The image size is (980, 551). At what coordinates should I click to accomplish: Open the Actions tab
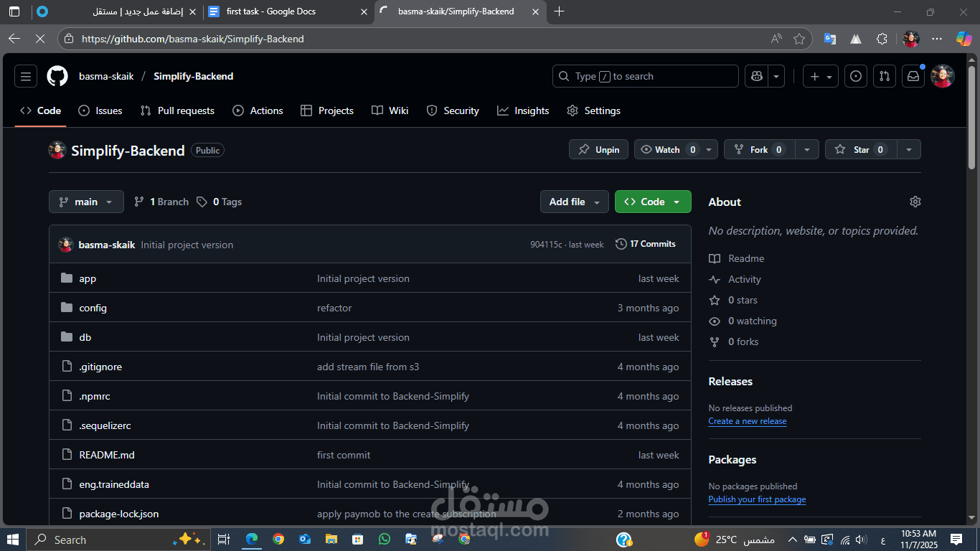pos(258,110)
